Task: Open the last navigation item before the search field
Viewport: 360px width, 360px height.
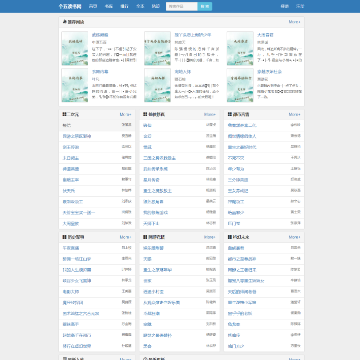Action: (156, 6)
